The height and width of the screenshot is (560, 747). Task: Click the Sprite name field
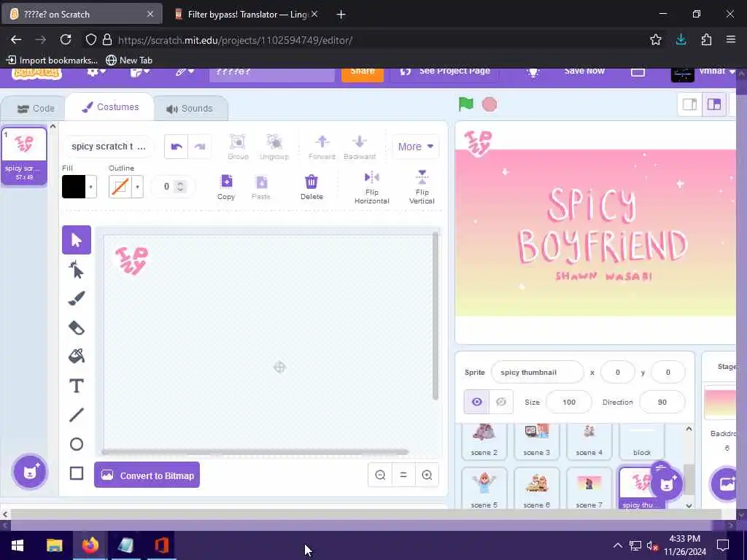[x=537, y=373]
